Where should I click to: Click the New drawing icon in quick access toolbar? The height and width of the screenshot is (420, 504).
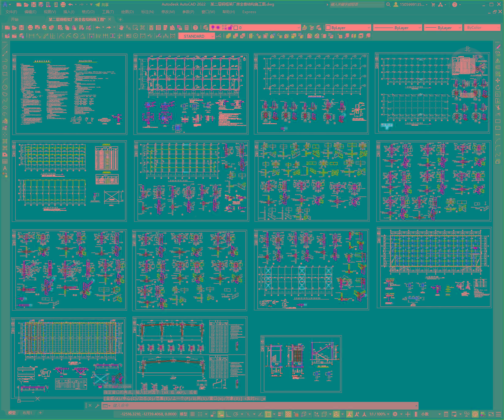pos(19,5)
